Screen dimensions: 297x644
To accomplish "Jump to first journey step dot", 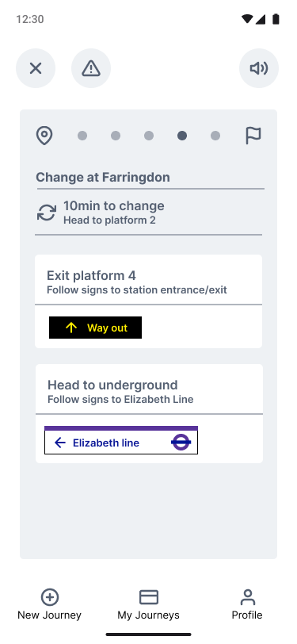I will pos(82,136).
